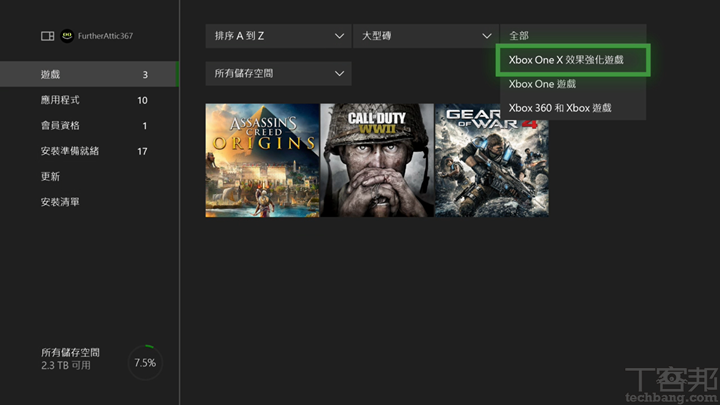Click the count 10 next to 應用程式
The height and width of the screenshot is (405, 720).
[x=142, y=100]
